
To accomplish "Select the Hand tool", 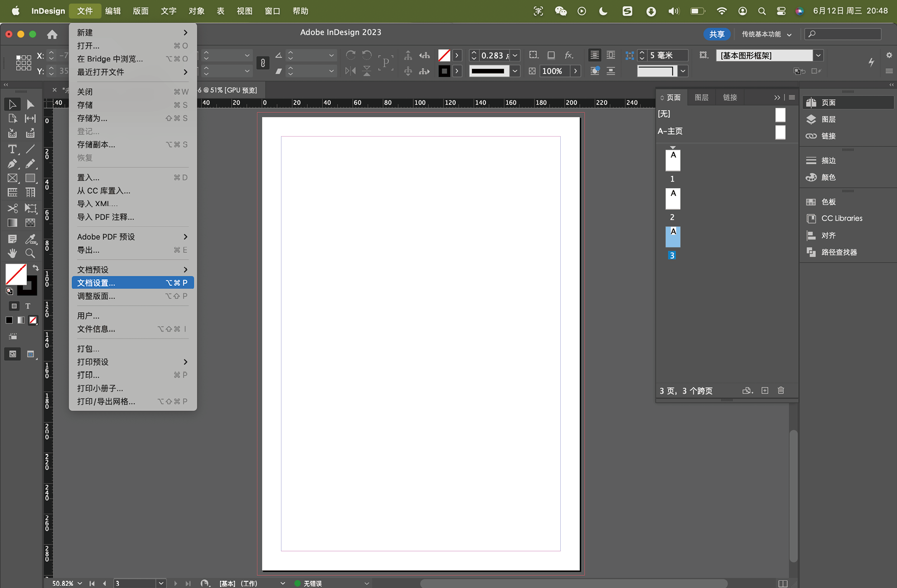I will [12, 254].
